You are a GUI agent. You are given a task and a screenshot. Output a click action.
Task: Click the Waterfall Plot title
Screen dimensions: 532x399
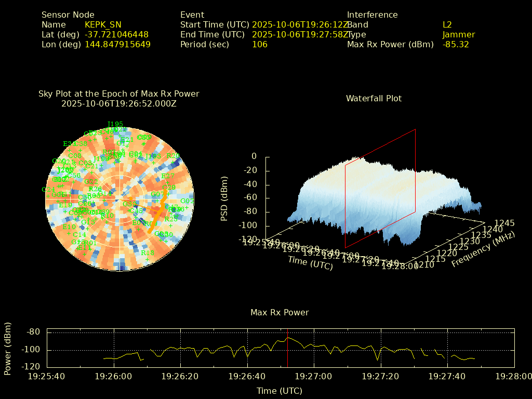(374, 98)
